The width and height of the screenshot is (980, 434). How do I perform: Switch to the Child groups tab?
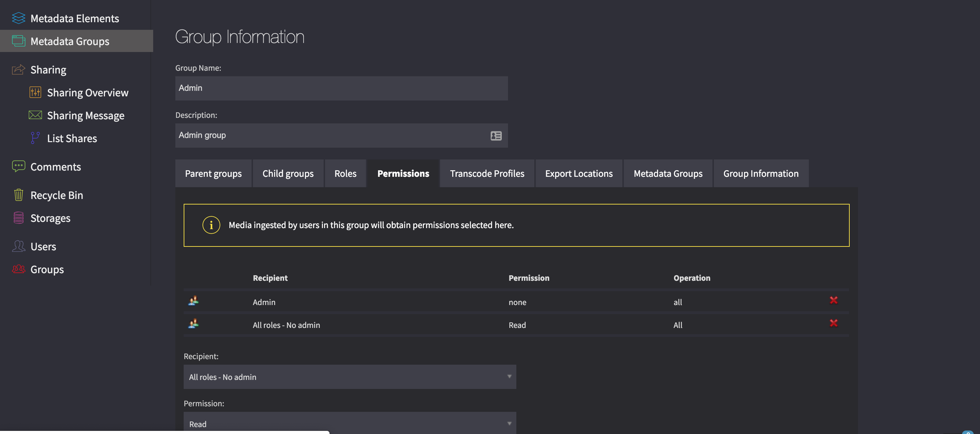[288, 173]
